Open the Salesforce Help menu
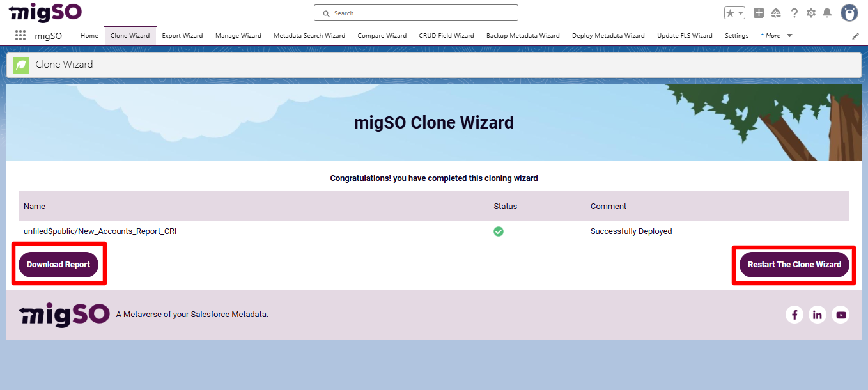The width and height of the screenshot is (868, 390). (x=794, y=12)
